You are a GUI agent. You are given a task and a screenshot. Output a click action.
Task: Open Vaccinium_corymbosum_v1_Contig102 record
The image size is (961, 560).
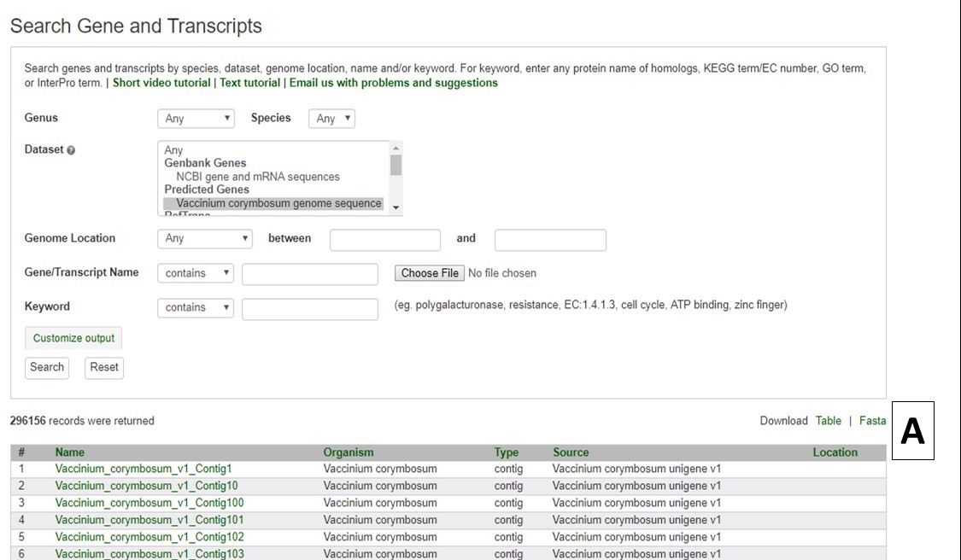[149, 537]
